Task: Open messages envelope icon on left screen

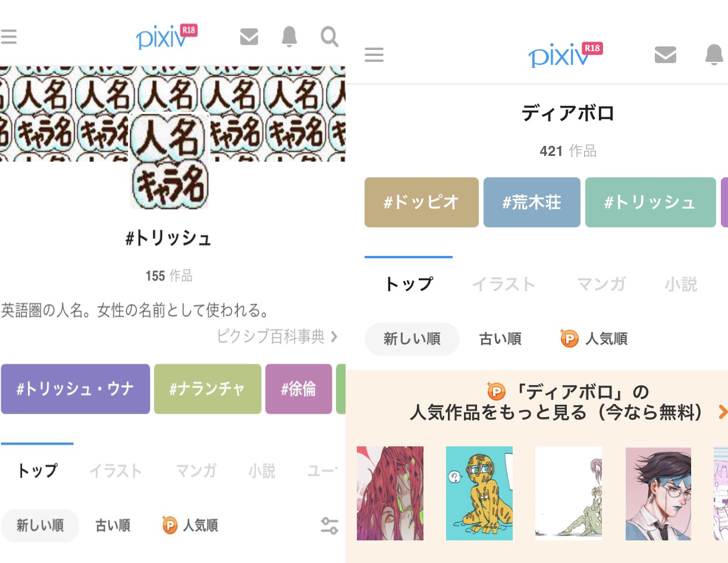Action: point(249,37)
